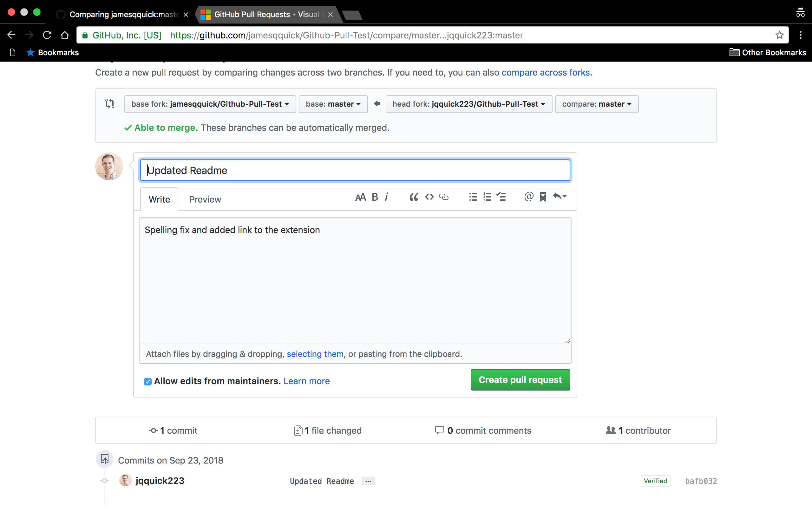
Task: Bookmark this page with the star icon
Action: tap(779, 35)
